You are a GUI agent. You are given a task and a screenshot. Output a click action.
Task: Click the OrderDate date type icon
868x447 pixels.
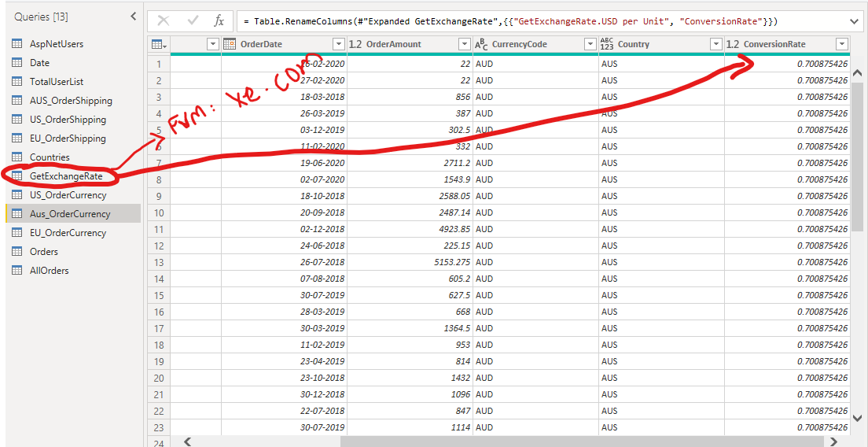(229, 44)
